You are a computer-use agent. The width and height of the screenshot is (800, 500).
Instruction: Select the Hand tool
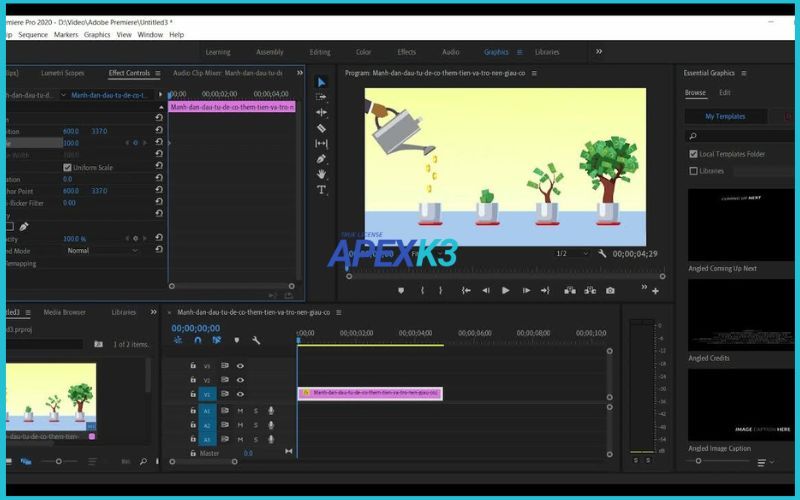[321, 174]
